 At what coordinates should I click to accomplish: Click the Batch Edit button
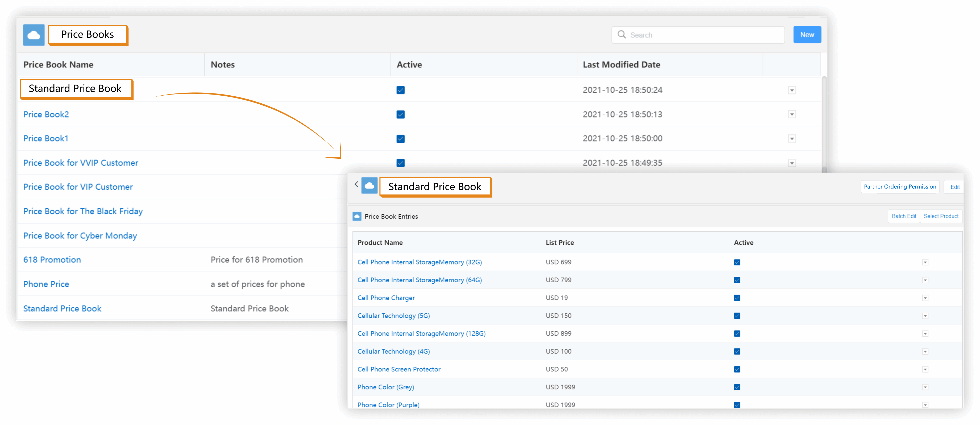coord(904,216)
